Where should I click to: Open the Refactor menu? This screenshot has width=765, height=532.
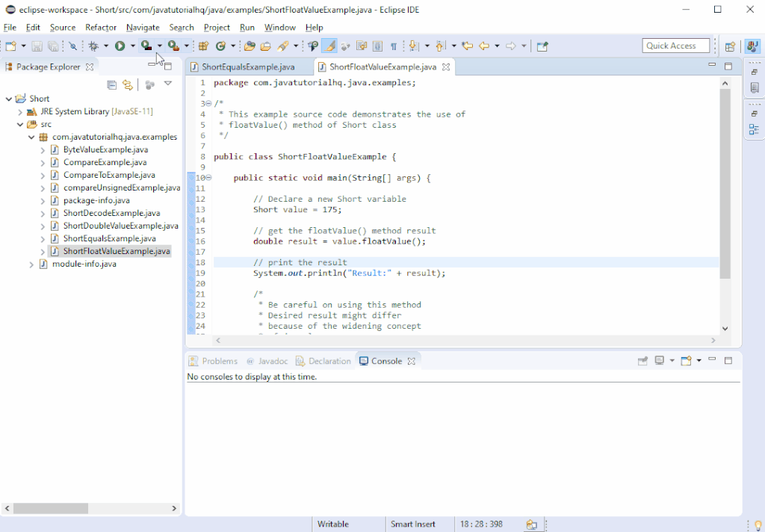click(x=99, y=27)
